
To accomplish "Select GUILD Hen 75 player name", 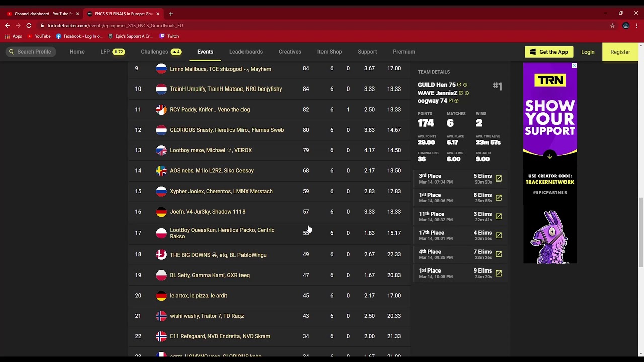I will tap(437, 85).
